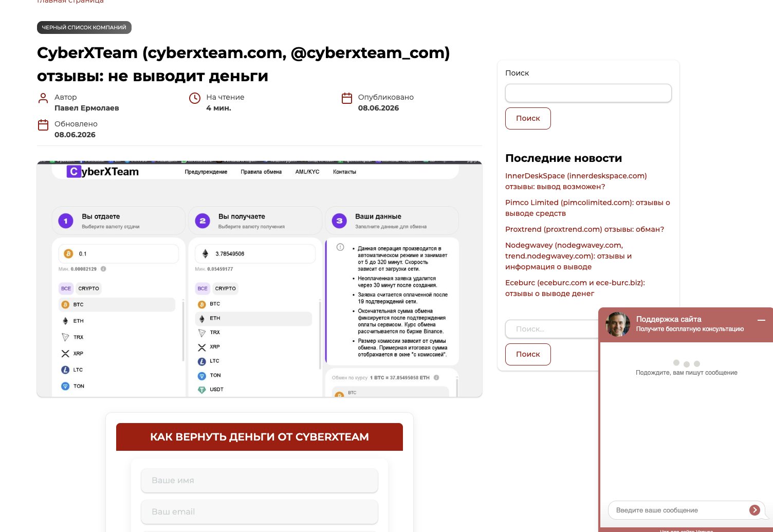The width and height of the screenshot is (773, 532).
Task: Select the 'ВСЕ' tab in give column
Action: point(66,288)
